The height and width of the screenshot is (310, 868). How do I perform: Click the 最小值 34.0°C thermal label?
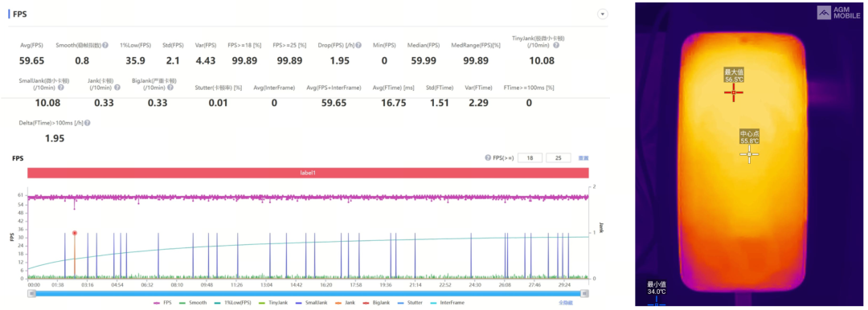coord(656,288)
